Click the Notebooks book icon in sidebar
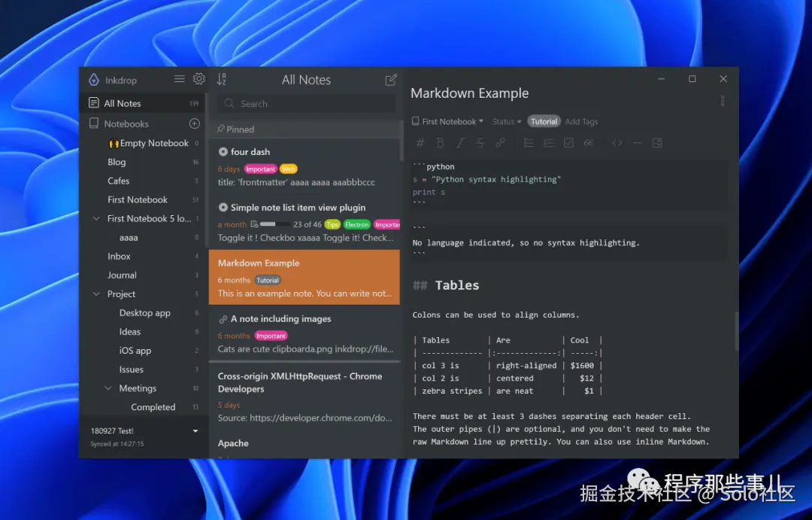The height and width of the screenshot is (520, 812). click(x=94, y=123)
